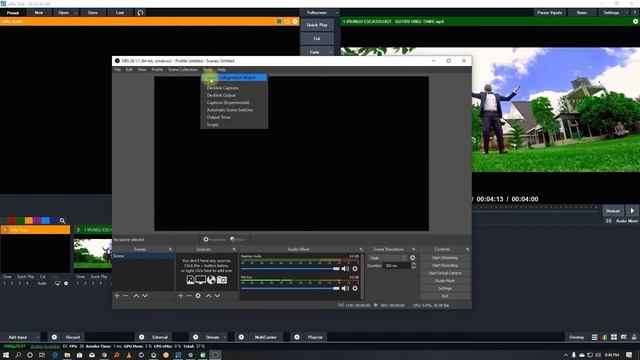Click vMix Cut transition button

317,38
